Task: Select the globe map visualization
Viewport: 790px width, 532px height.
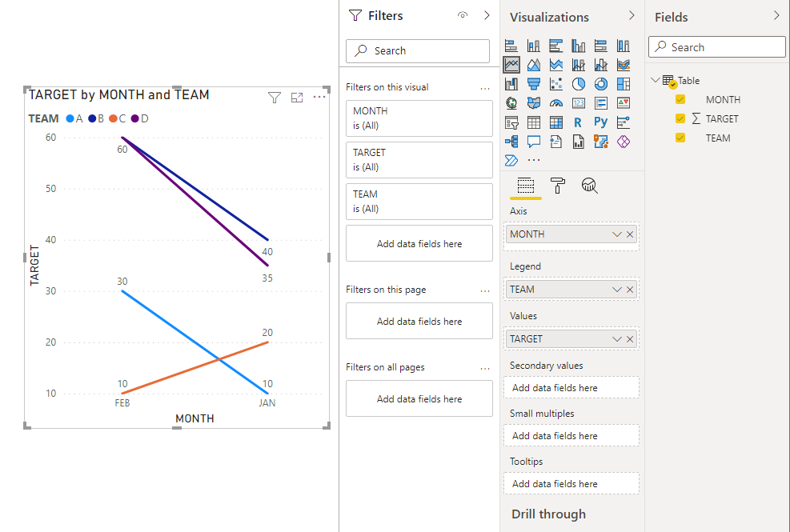Action: (511, 102)
